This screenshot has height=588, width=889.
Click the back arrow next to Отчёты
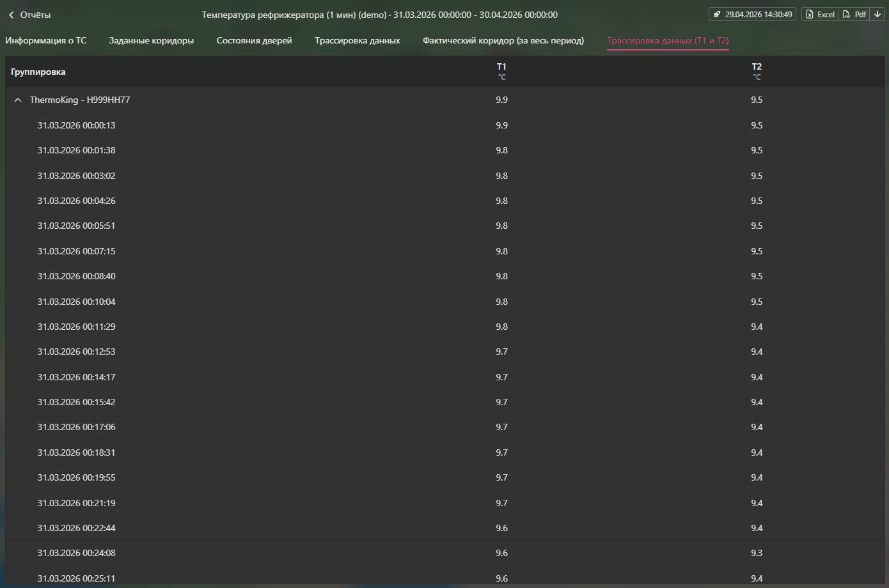[11, 15]
